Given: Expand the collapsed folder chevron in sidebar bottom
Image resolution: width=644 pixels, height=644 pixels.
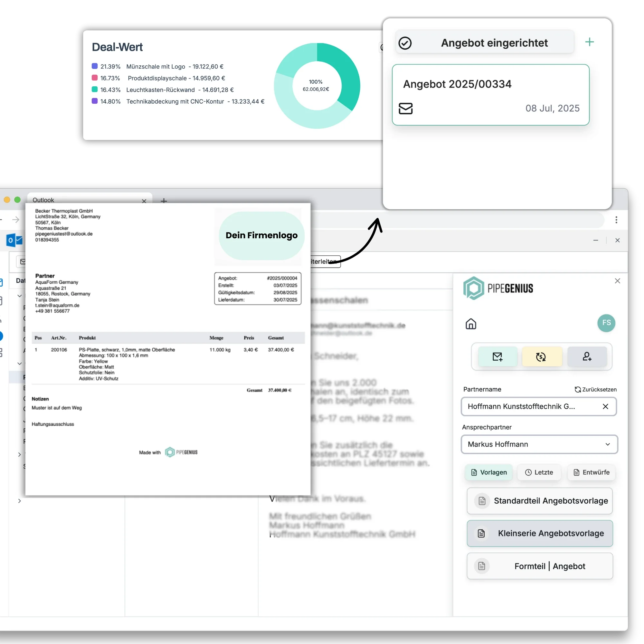Looking at the screenshot, I should click(x=19, y=501).
